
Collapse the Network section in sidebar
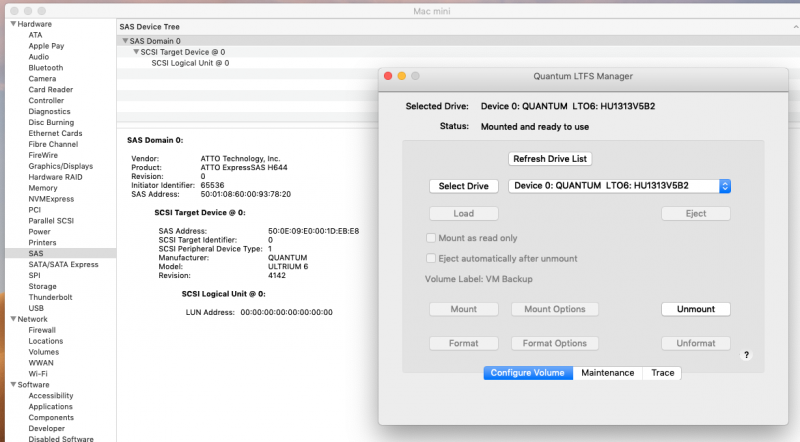pos(13,319)
